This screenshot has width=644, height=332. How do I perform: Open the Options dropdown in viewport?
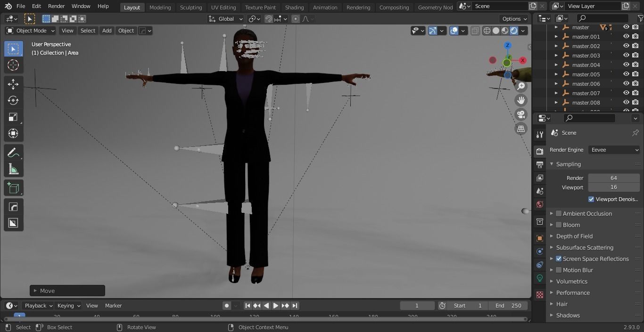coord(515,19)
